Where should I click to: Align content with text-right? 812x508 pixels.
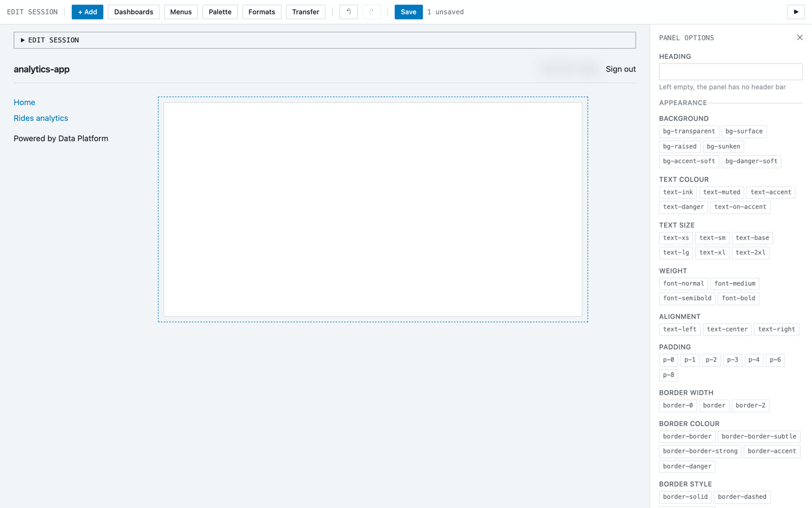tap(777, 329)
